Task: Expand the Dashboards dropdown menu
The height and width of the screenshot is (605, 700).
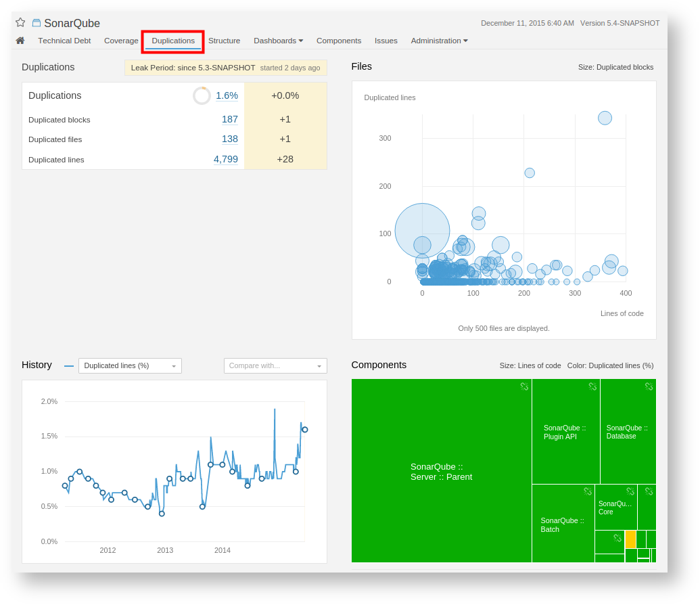Action: click(x=278, y=41)
